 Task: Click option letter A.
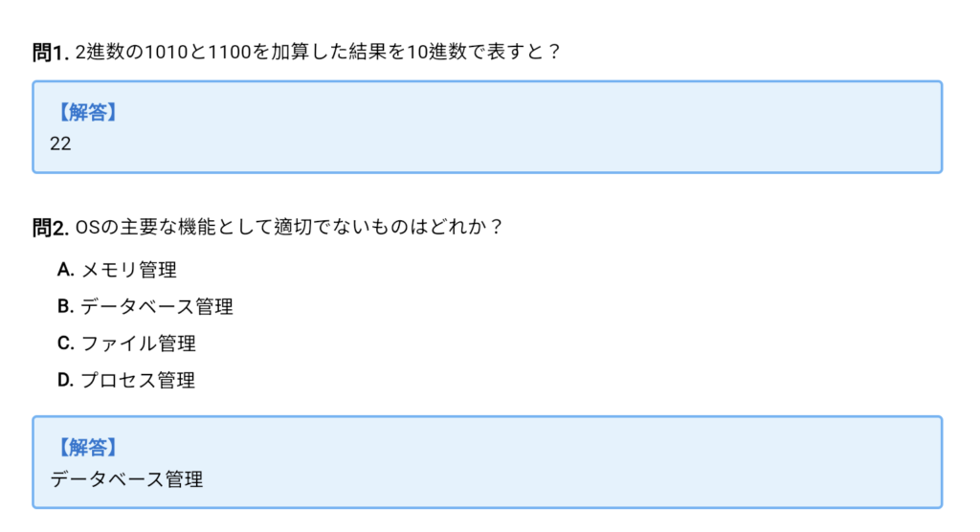[65, 270]
